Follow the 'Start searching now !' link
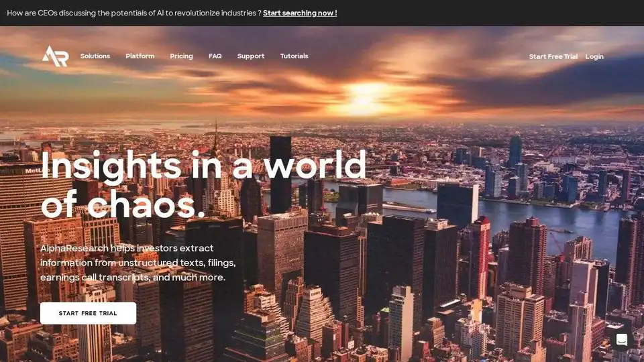644x362 pixels. pos(300,13)
